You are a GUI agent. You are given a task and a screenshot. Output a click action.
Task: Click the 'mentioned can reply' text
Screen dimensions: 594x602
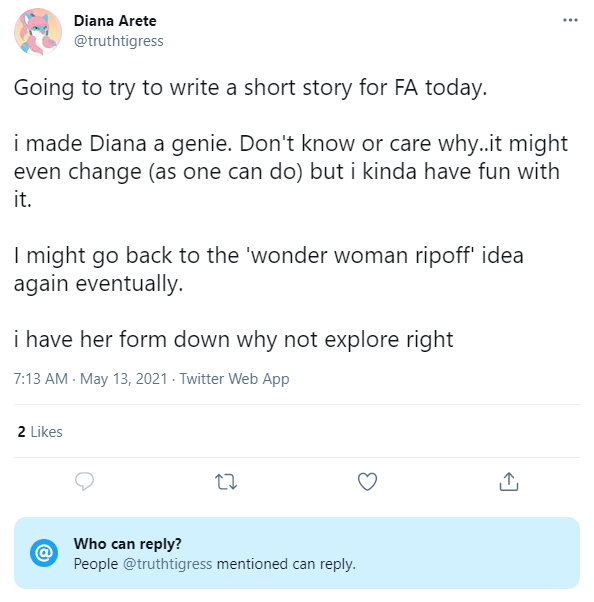pos(286,564)
